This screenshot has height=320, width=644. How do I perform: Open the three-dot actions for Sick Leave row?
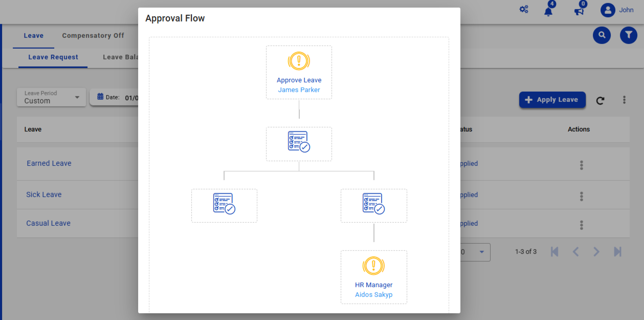click(x=581, y=197)
